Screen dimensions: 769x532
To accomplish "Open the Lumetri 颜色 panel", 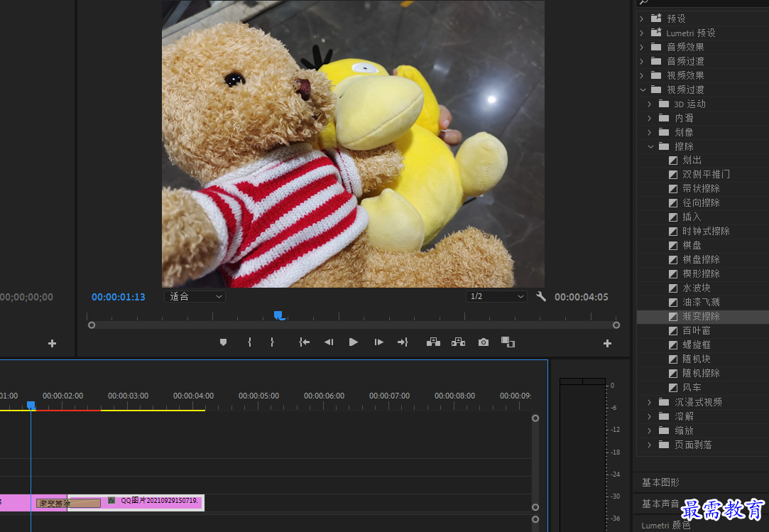I will coord(665,526).
